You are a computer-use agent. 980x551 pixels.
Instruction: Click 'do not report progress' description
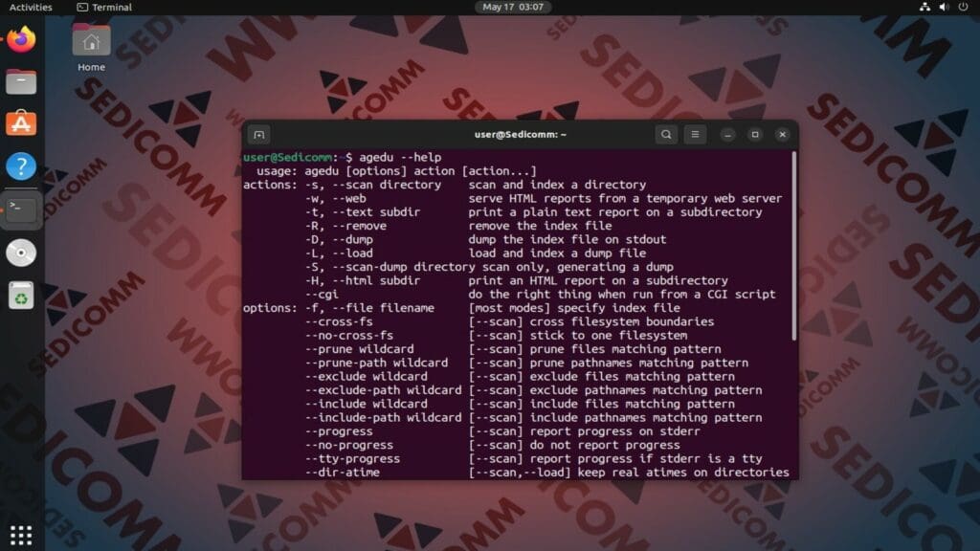[605, 446]
